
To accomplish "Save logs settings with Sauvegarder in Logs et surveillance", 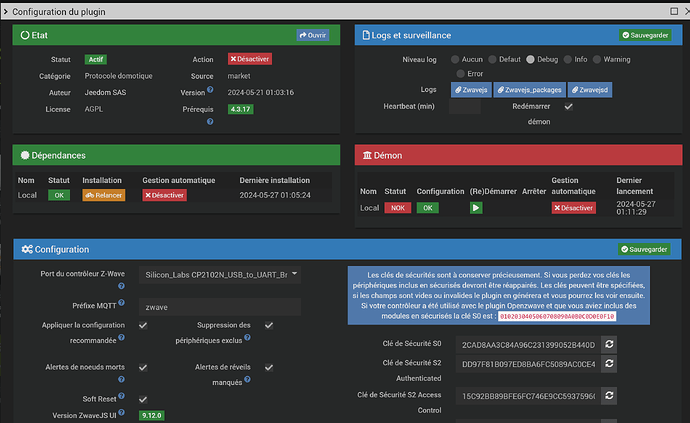I will point(645,35).
